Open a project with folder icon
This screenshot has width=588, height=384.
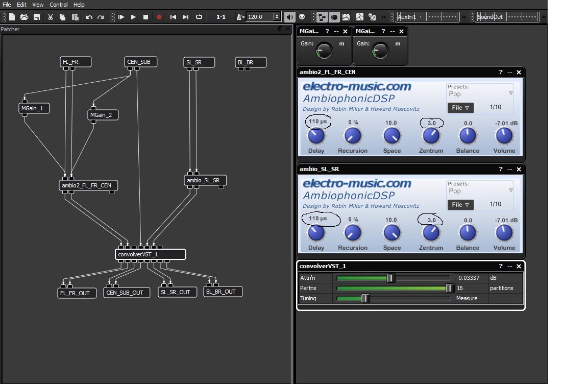pos(24,17)
